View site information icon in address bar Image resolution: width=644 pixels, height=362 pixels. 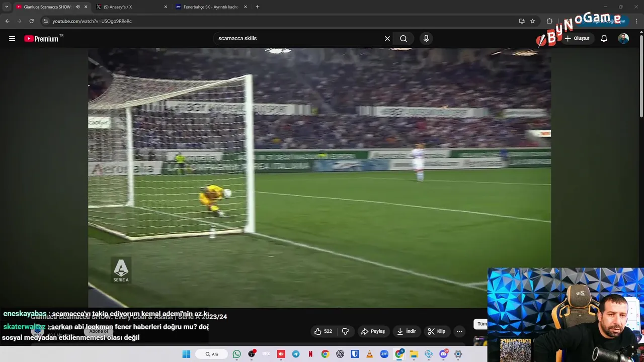(46, 21)
